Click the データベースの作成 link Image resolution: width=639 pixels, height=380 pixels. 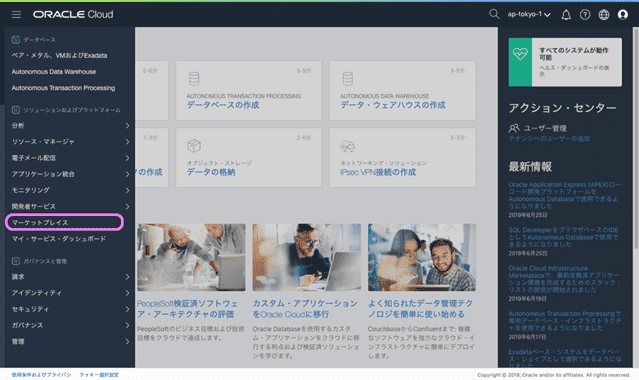pyautogui.click(x=223, y=105)
